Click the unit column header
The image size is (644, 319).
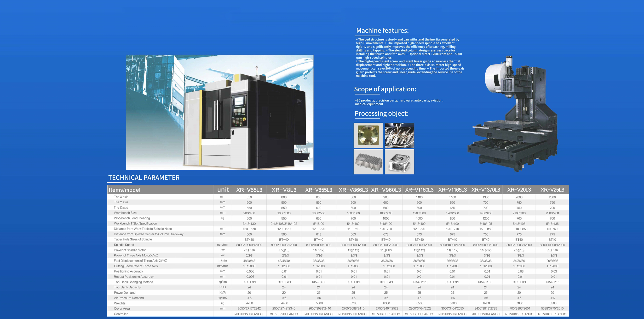(223, 190)
